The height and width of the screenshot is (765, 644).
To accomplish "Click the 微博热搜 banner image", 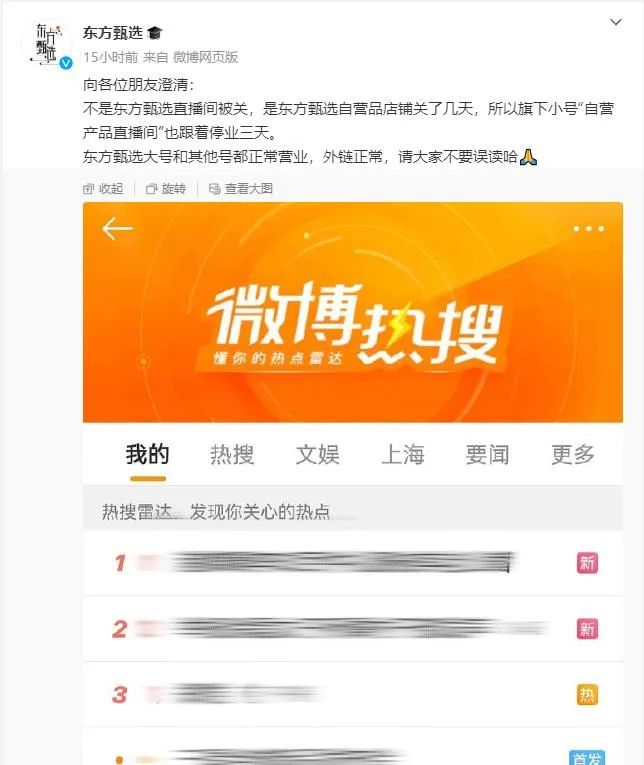I will [353, 312].
